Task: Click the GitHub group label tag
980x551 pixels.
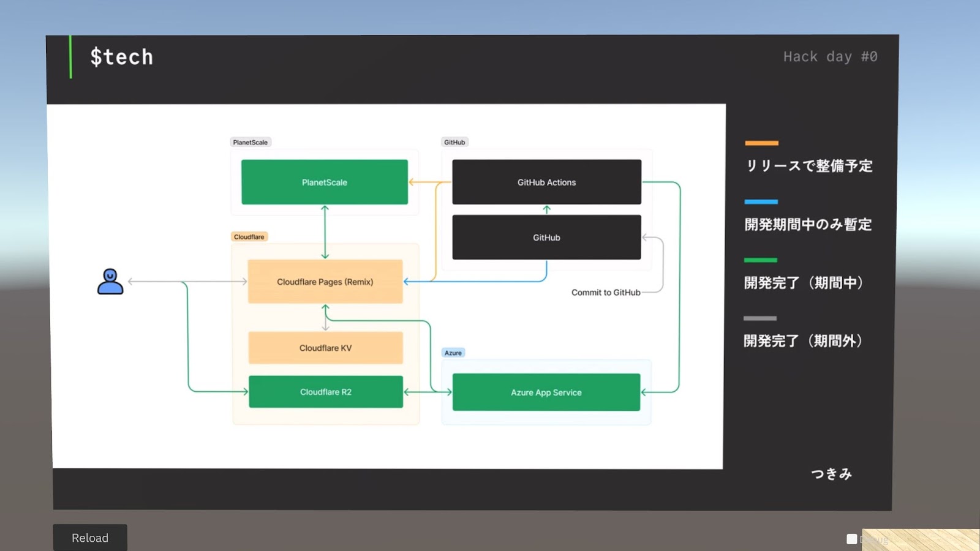Action: pos(454,142)
